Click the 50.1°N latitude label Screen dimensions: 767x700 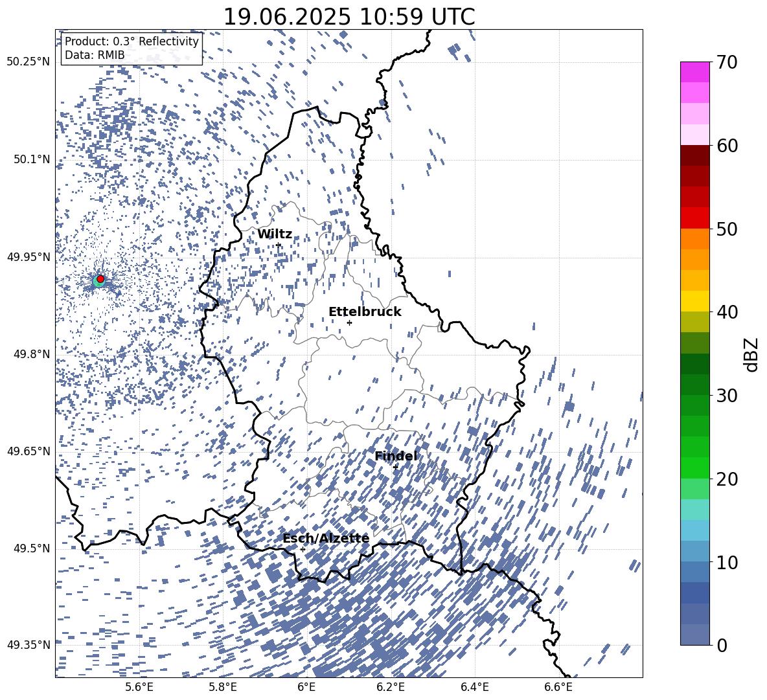coord(32,159)
